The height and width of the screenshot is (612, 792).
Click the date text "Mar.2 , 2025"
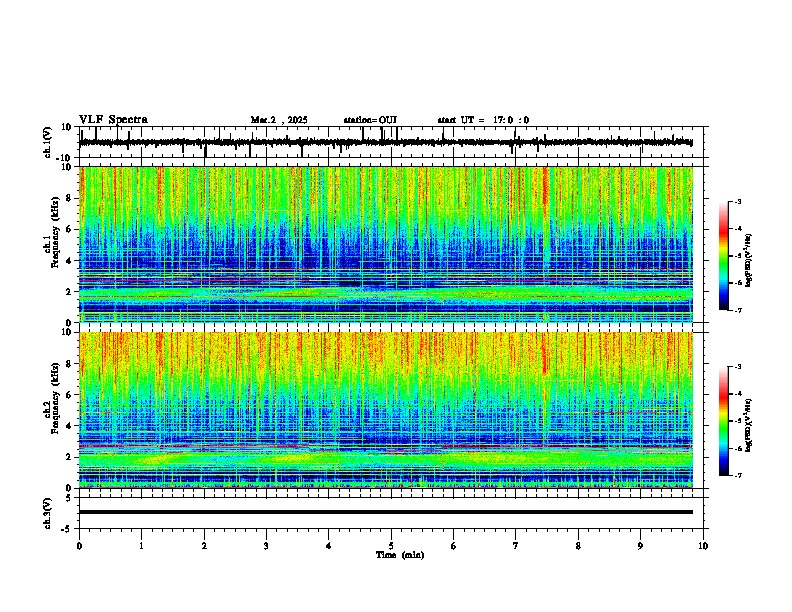(x=279, y=120)
